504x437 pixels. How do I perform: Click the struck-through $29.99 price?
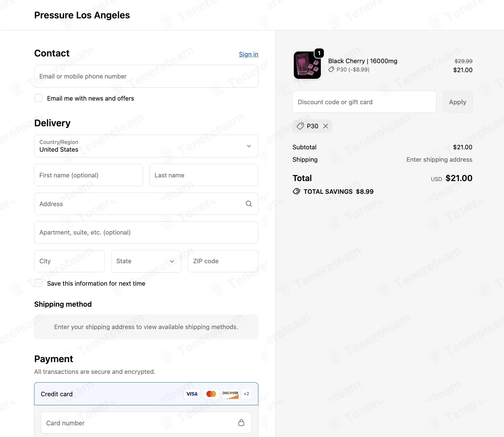tap(464, 61)
